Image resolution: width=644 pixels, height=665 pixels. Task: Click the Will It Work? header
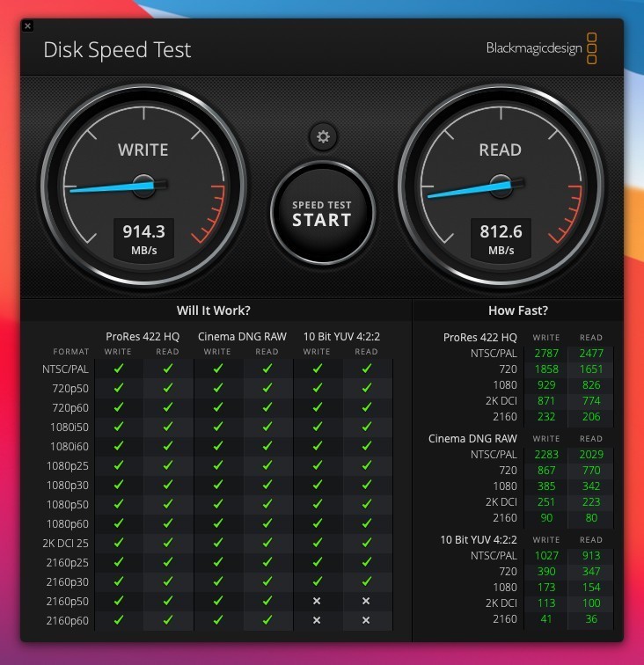point(214,311)
